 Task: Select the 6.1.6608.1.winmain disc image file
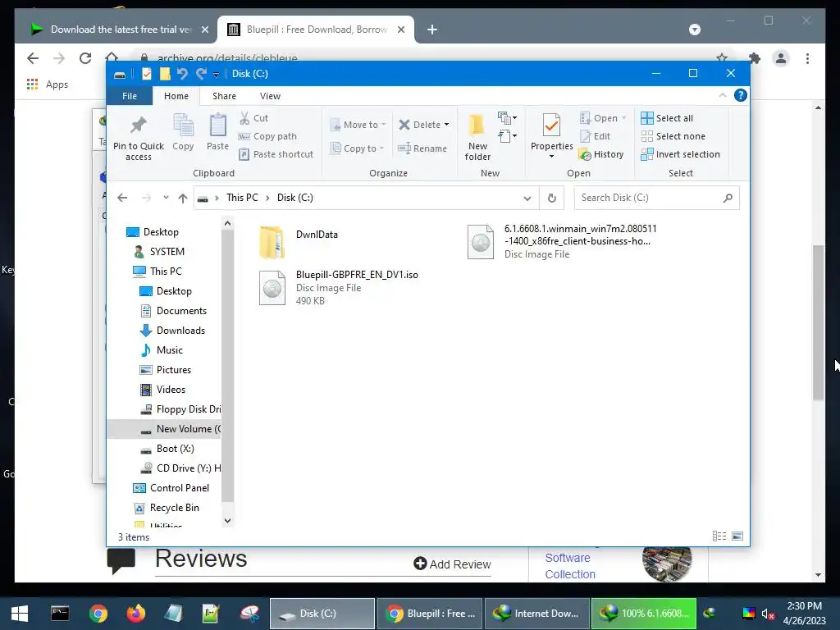coord(561,242)
